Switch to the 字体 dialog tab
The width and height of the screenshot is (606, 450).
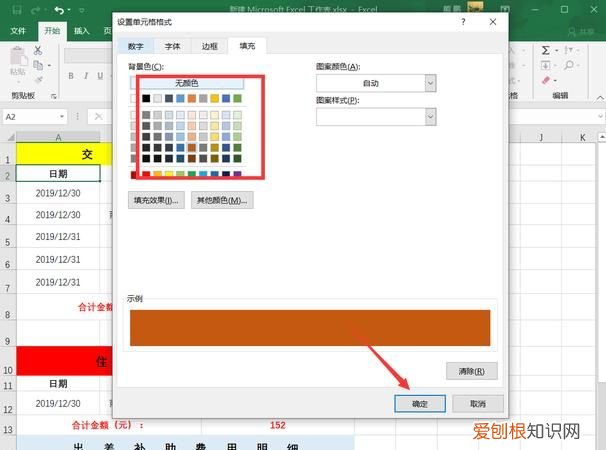click(172, 46)
